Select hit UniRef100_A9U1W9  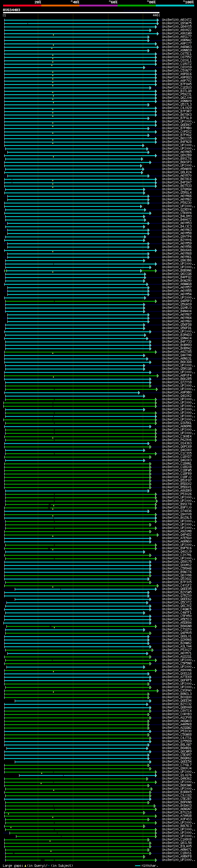pos(177,33)
